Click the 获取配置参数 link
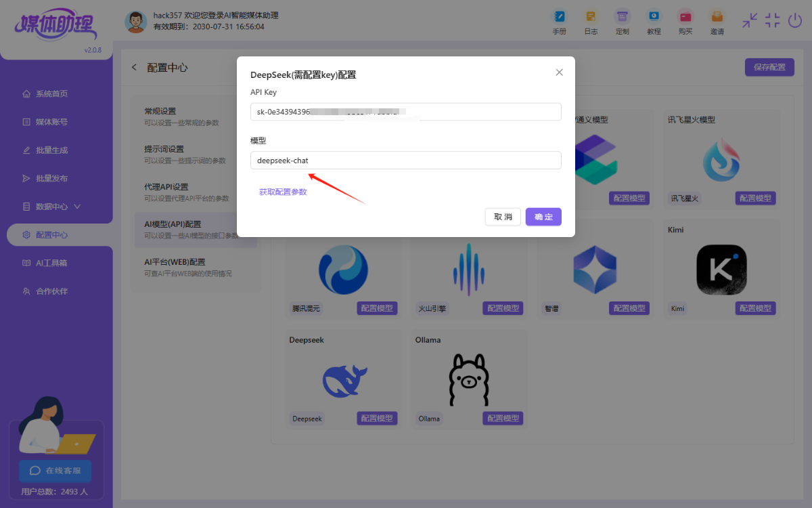The height and width of the screenshot is (508, 812). click(283, 192)
